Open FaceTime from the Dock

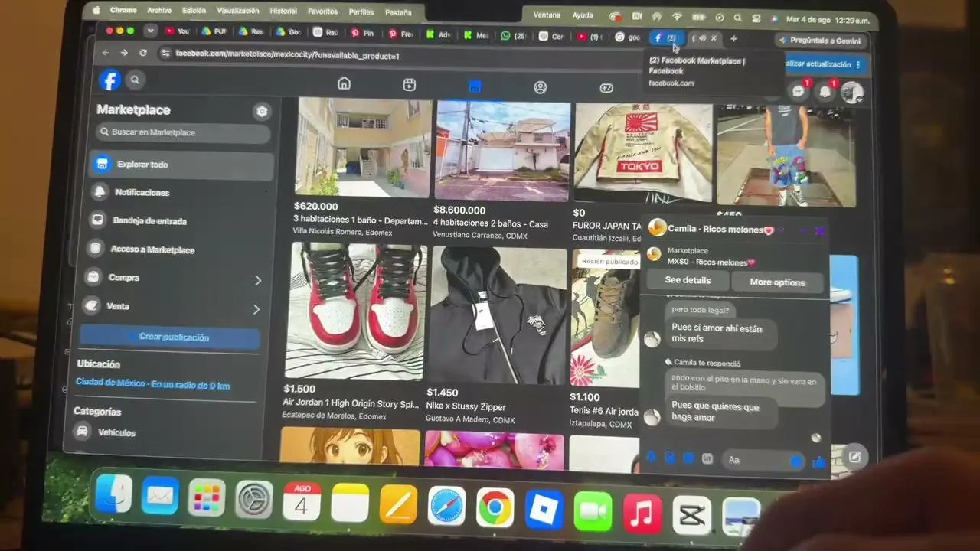pyautogui.click(x=593, y=510)
